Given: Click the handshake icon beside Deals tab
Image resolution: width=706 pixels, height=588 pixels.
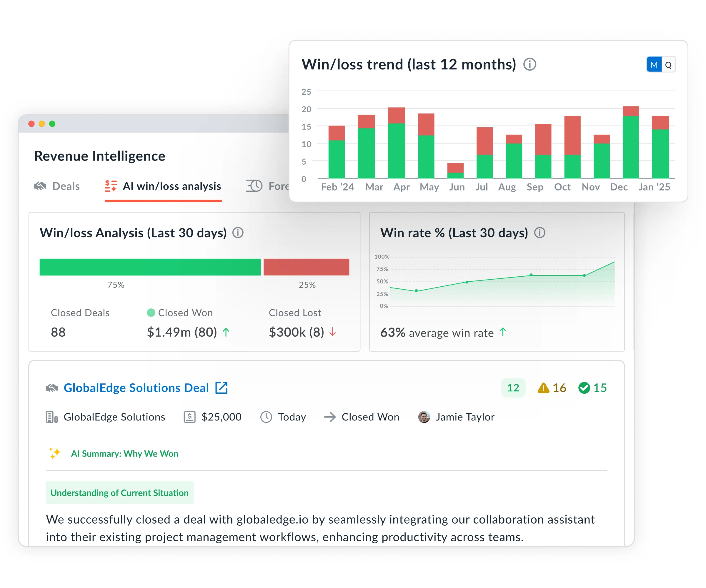Looking at the screenshot, I should pos(40,186).
